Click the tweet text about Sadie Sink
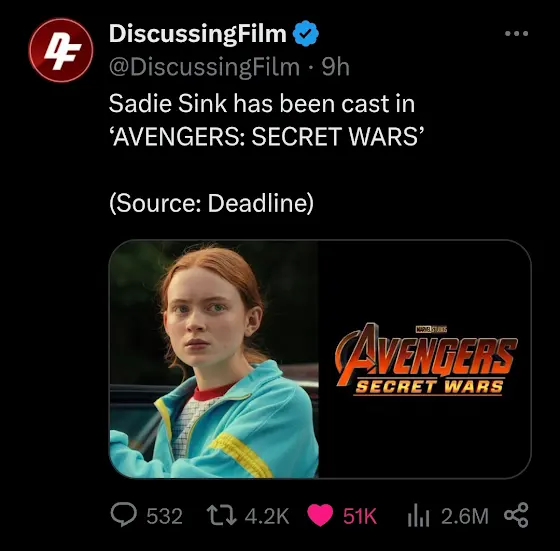Image resolution: width=560 pixels, height=551 pixels. coord(266,120)
